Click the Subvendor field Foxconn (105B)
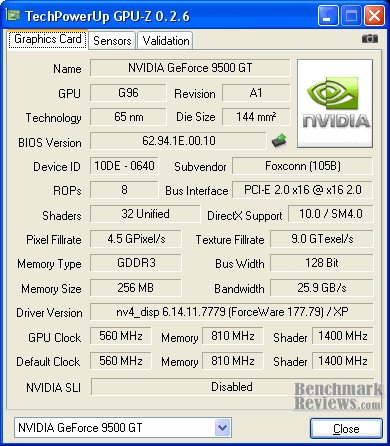390x446 pixels. [303, 166]
